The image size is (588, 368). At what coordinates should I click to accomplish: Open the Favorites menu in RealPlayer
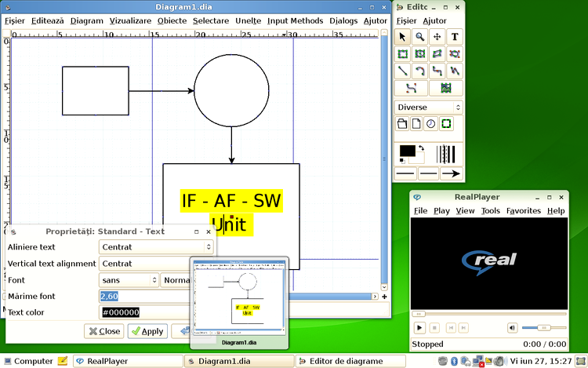[x=523, y=211]
